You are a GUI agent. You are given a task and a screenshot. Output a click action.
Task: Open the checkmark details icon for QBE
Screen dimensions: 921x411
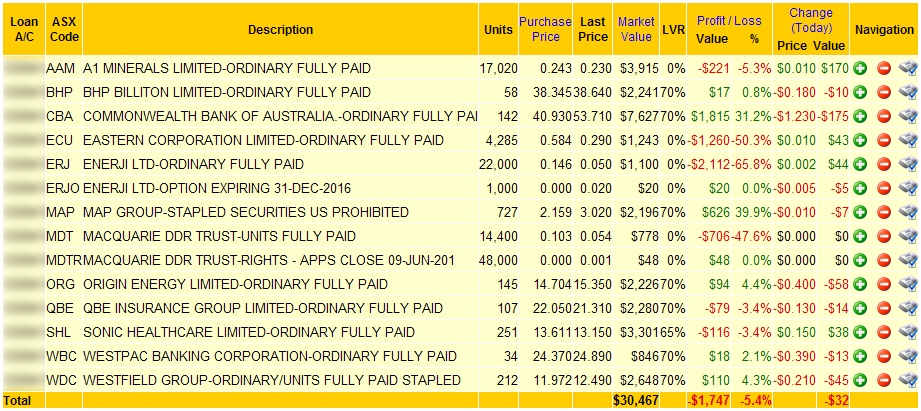[x=907, y=308]
